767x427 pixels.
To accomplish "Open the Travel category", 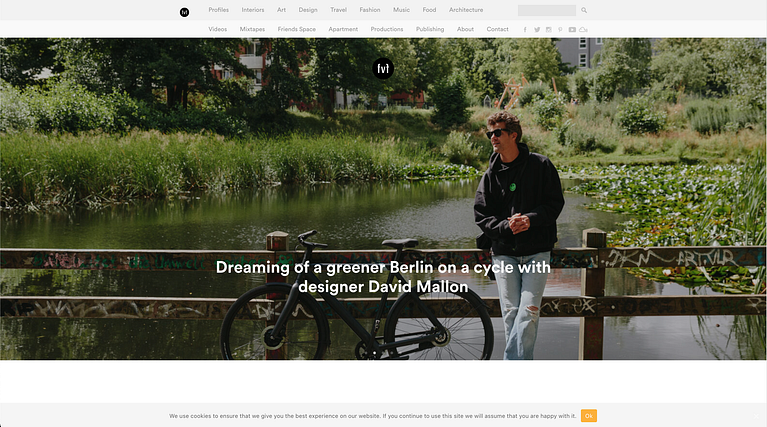I will (x=338, y=10).
